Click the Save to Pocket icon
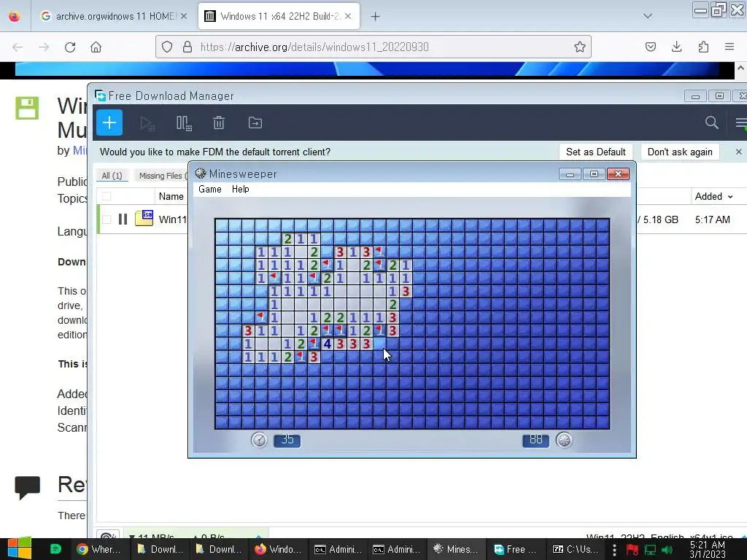The height and width of the screenshot is (560, 747). pos(651,47)
